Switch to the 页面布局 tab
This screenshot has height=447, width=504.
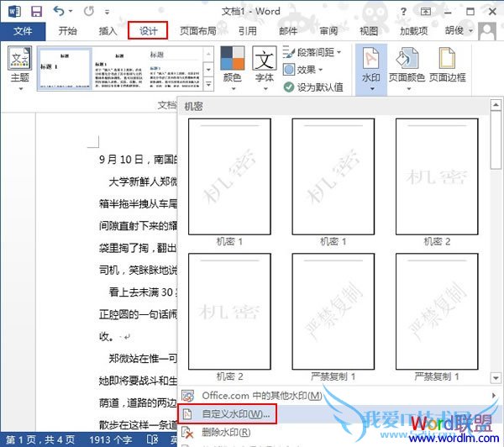[197, 31]
